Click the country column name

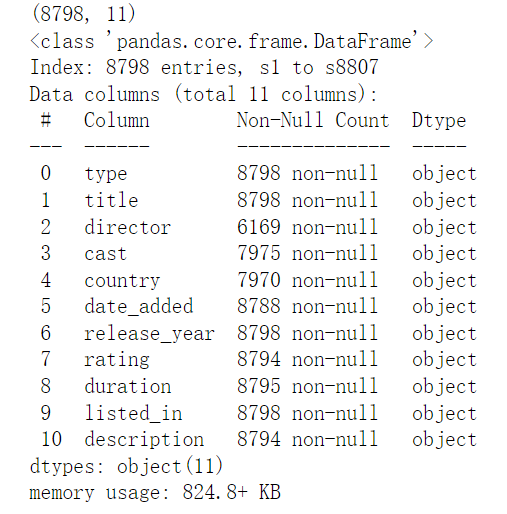point(122,281)
